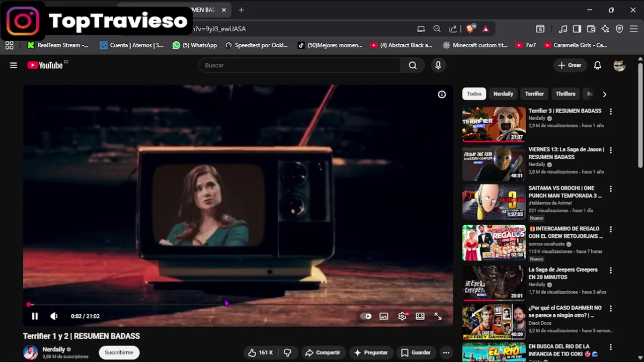The height and width of the screenshot is (362, 644).
Task: Select the Terrifier filter chip
Action: (x=534, y=94)
